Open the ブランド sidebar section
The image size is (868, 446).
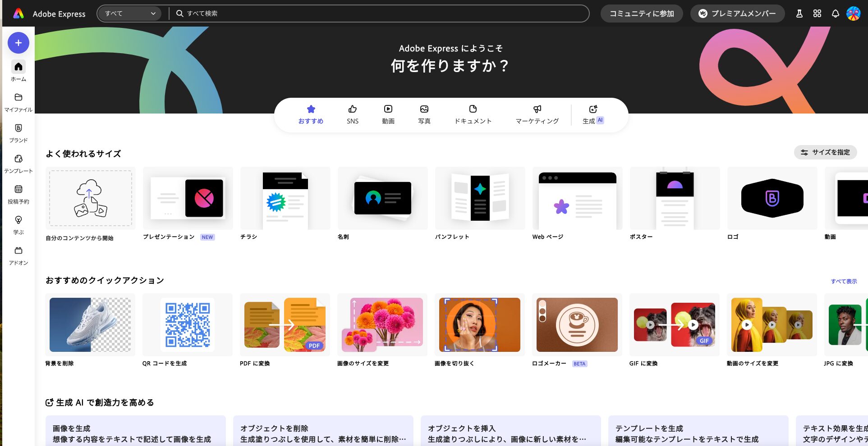pyautogui.click(x=18, y=133)
